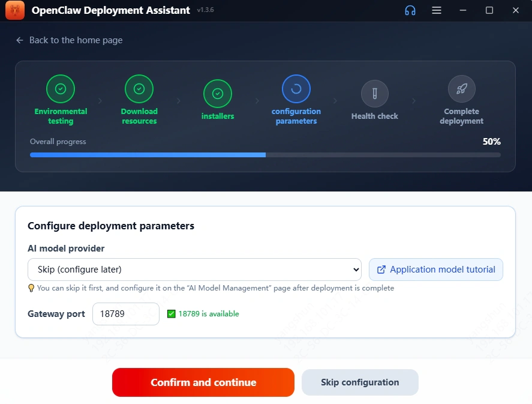The height and width of the screenshot is (404, 532).
Task: Click Confirm and continue
Action: point(203,382)
